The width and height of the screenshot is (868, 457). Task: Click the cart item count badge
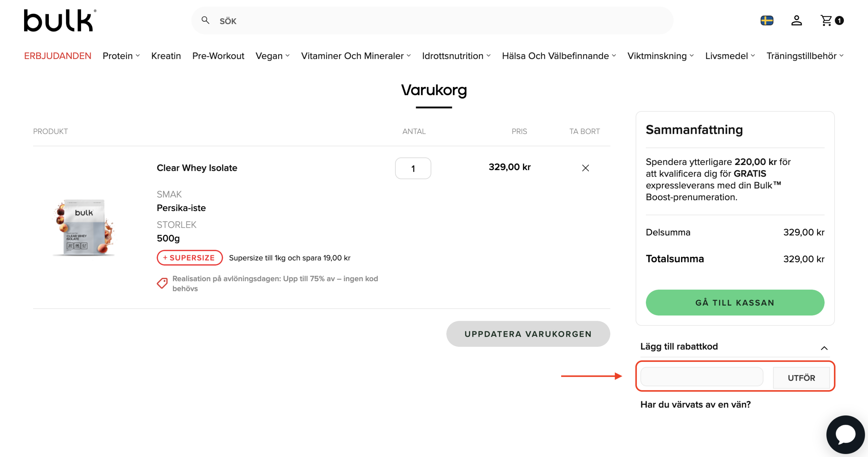839,21
